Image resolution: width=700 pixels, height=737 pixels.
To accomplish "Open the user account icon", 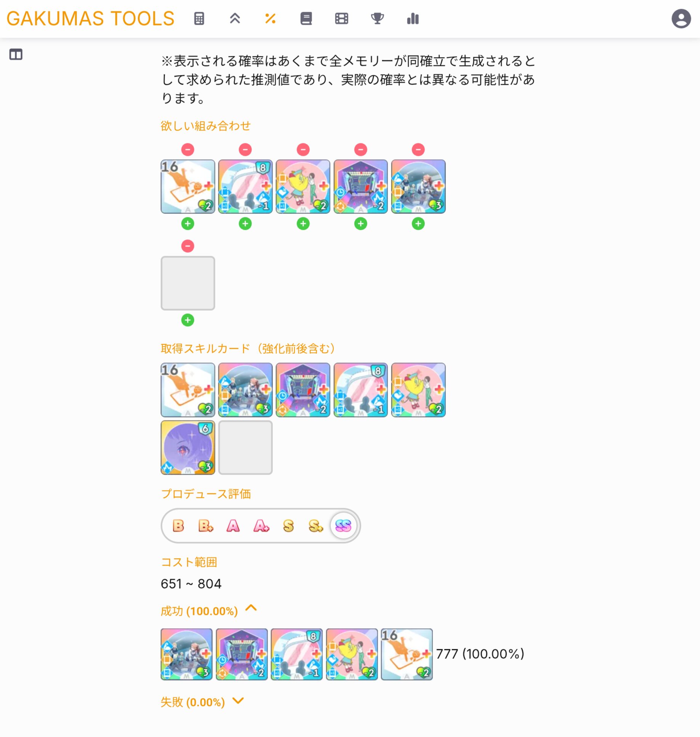I will (x=681, y=19).
